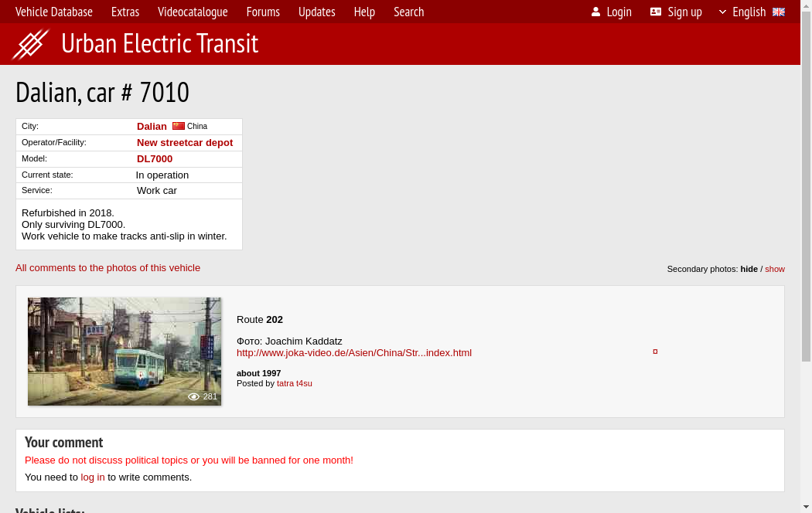Follow the New streetcar depot link

[185, 142]
